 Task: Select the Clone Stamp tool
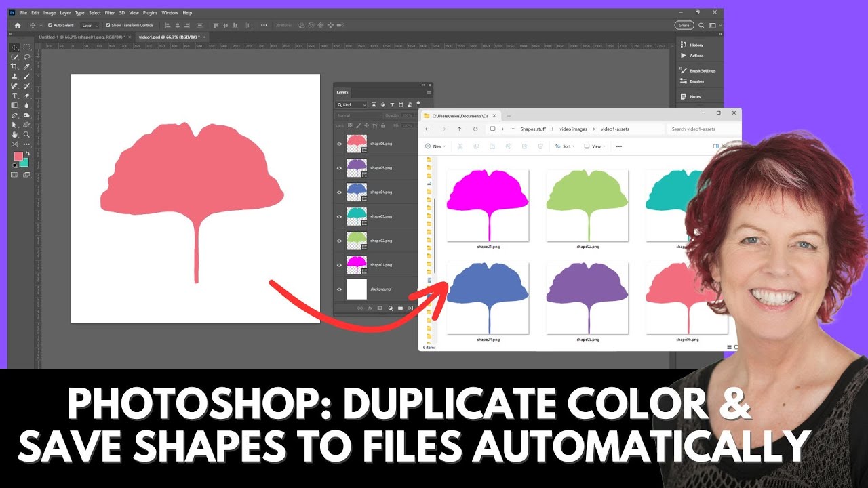pos(14,77)
